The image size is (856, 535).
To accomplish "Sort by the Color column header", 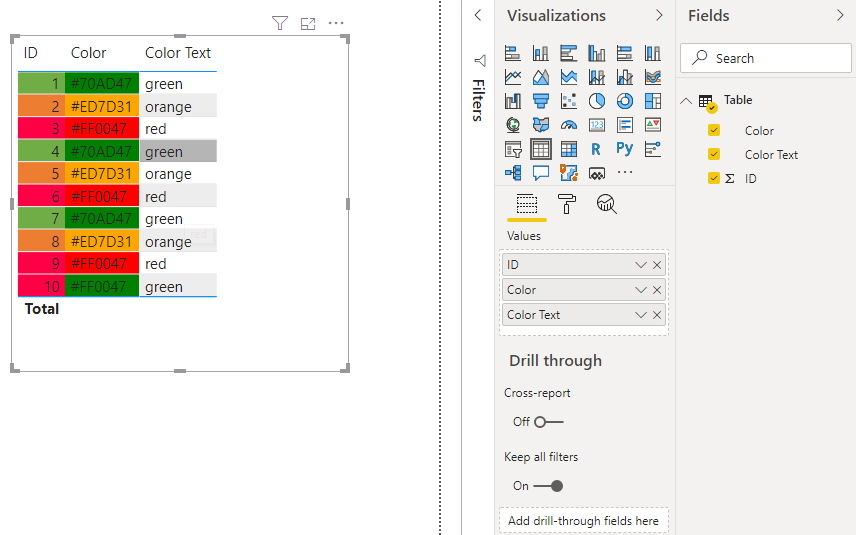I will pyautogui.click(x=88, y=53).
